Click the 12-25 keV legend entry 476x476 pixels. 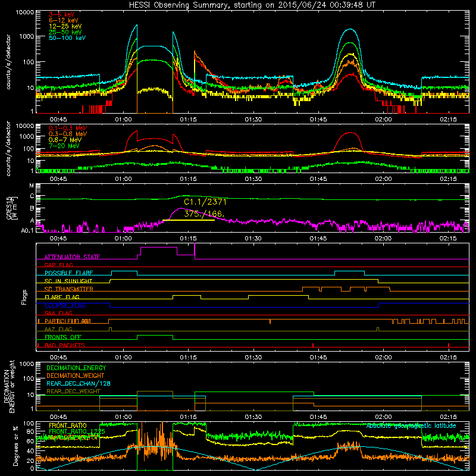(65, 26)
